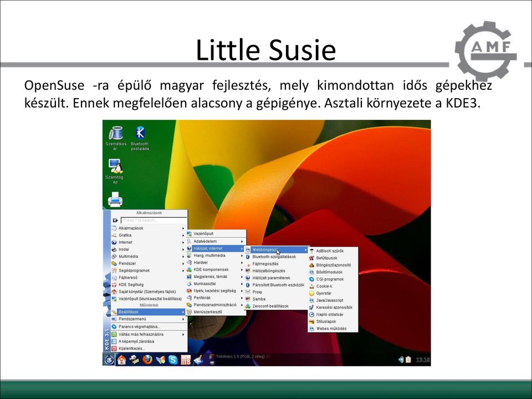The height and width of the screenshot is (399, 532).
Task: Open Rendszeradminisztráció in the settings submenu
Action: (x=216, y=305)
